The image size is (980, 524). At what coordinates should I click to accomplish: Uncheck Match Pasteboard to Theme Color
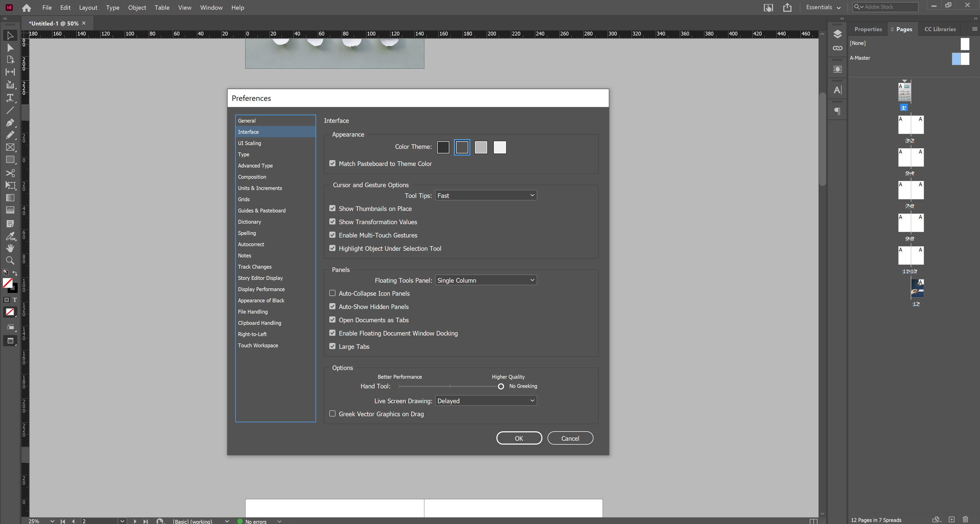click(332, 163)
